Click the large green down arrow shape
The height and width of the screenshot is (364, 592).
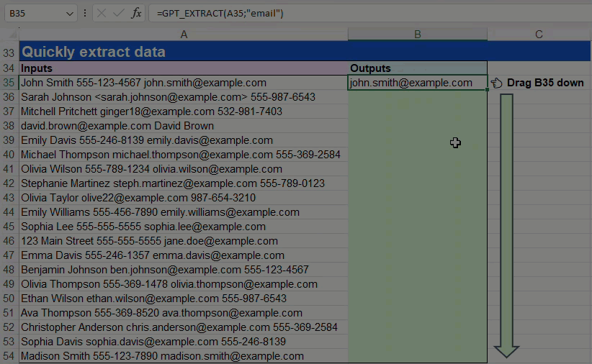pyautogui.click(x=506, y=224)
